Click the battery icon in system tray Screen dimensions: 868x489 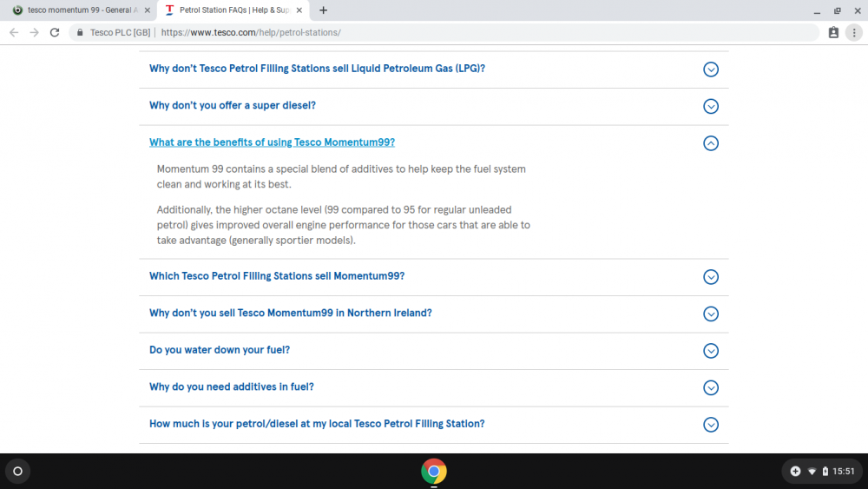click(825, 472)
